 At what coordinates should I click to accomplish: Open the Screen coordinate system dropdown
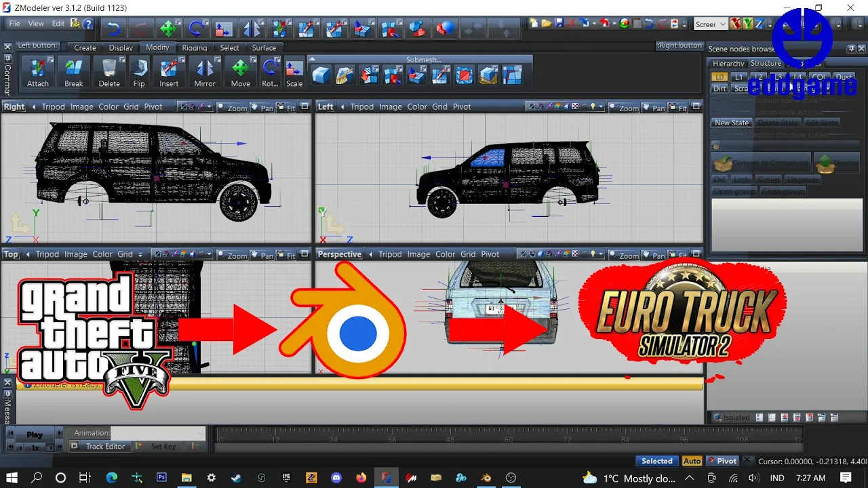click(710, 24)
